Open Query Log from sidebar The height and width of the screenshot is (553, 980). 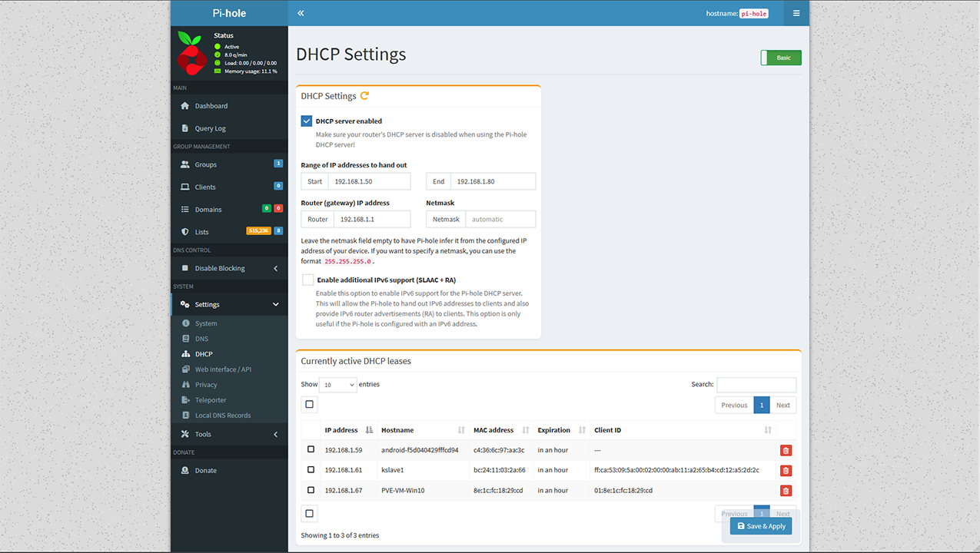pos(210,128)
